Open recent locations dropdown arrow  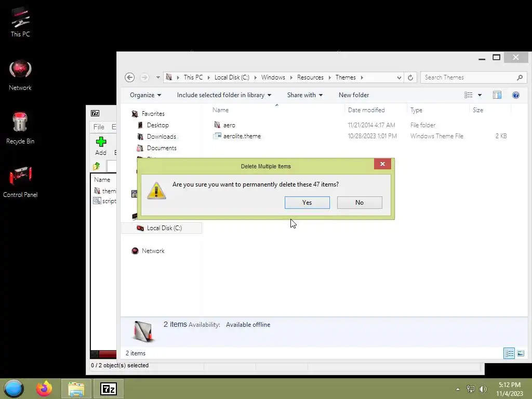(158, 77)
